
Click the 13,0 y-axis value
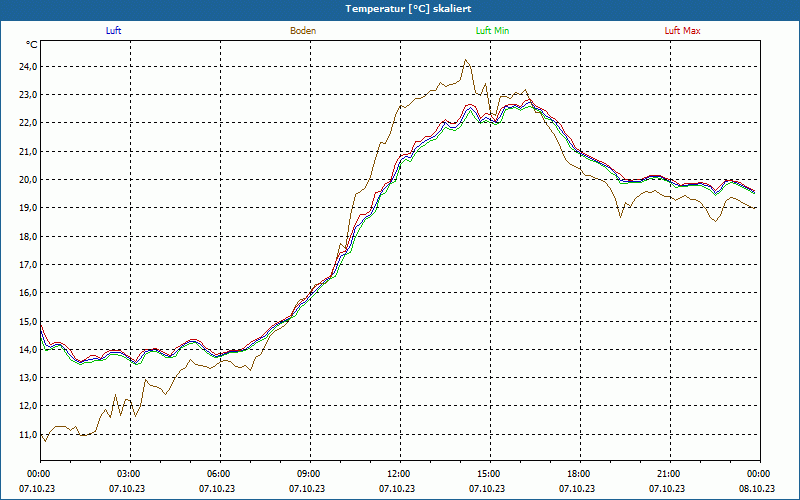(28, 378)
